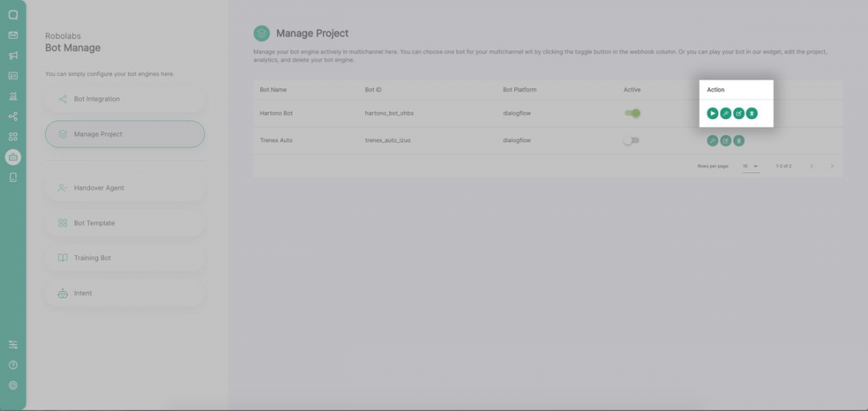Open the help question mark icon
The width and height of the screenshot is (868, 411).
point(13,365)
